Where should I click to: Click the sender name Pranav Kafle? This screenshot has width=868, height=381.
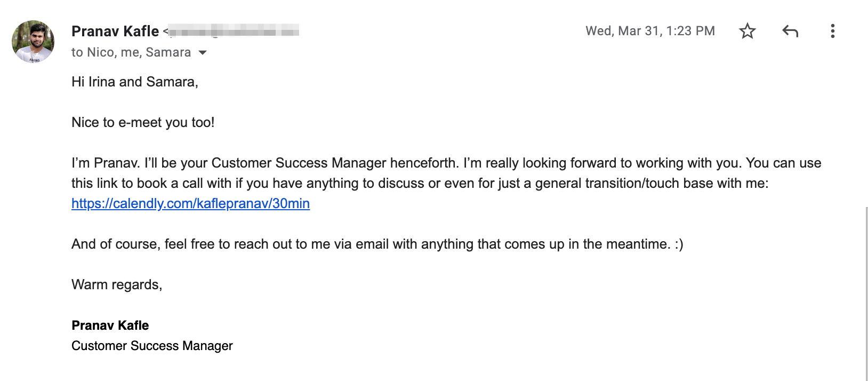coord(115,31)
